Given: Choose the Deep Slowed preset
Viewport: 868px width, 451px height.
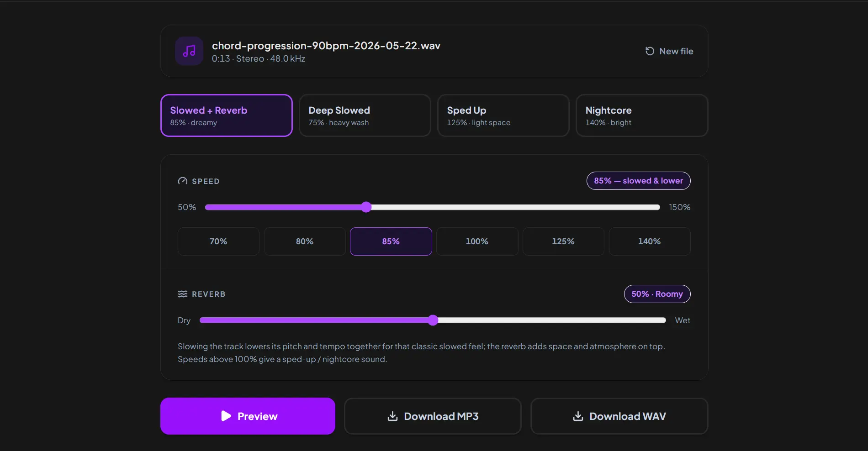Looking at the screenshot, I should (365, 115).
